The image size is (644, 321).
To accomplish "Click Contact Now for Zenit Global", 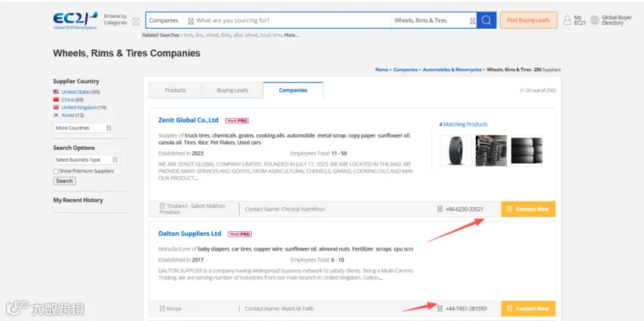I will (528, 209).
